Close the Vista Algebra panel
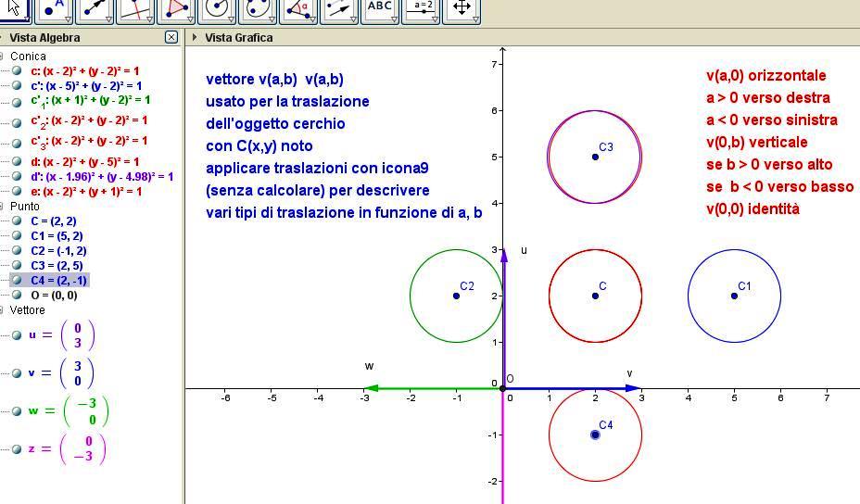Screen dimensions: 860x504 click(171, 37)
